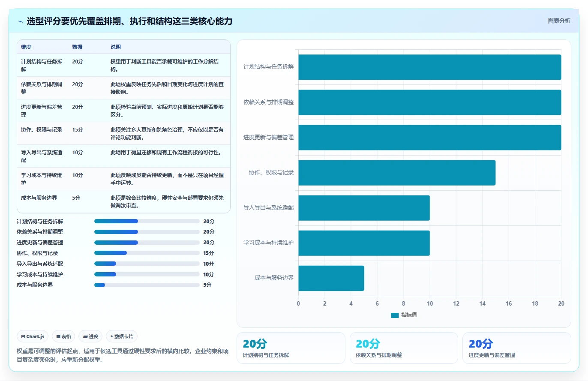This screenshot has height=381, width=588.
Task: Click the 进度更新与偏差管理 chart bar
Action: pyautogui.click(x=430, y=138)
